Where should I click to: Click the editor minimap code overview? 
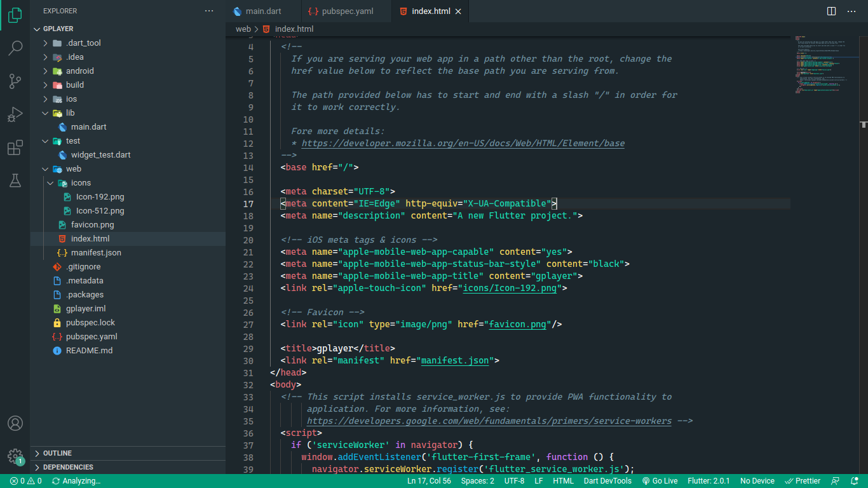click(x=825, y=65)
